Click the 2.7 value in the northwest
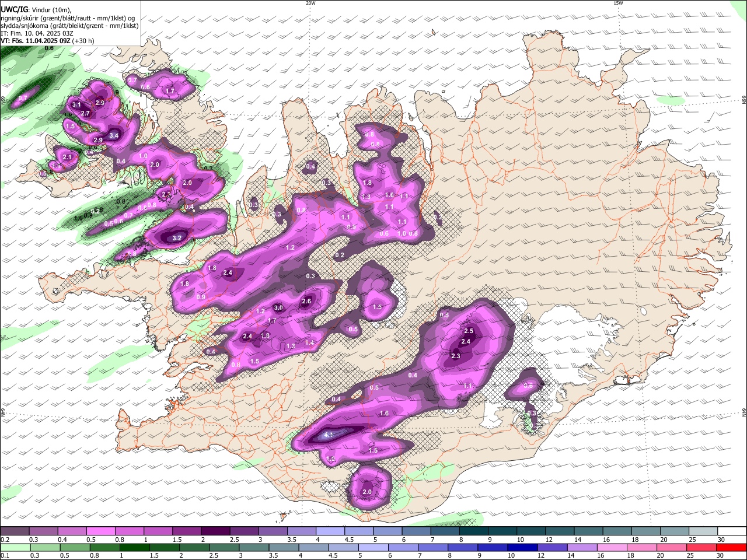 click(x=85, y=114)
